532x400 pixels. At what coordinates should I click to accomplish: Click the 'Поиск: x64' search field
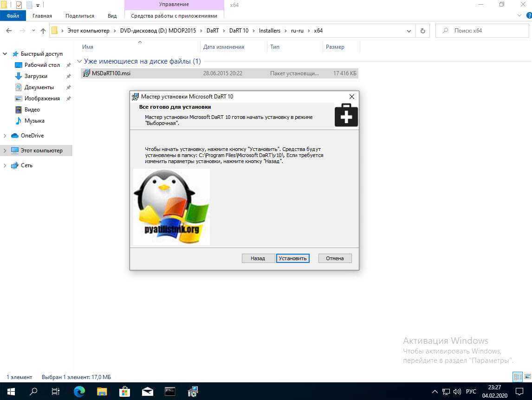coord(483,31)
